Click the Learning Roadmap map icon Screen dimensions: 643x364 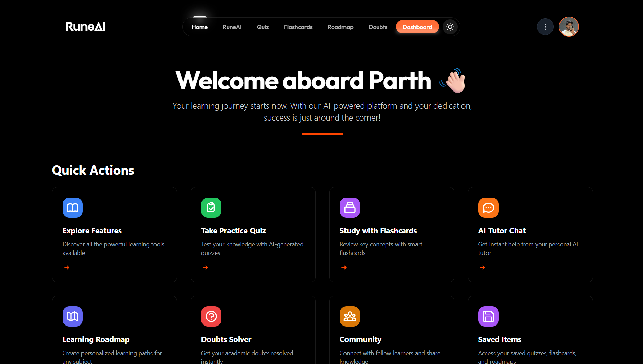72,316
